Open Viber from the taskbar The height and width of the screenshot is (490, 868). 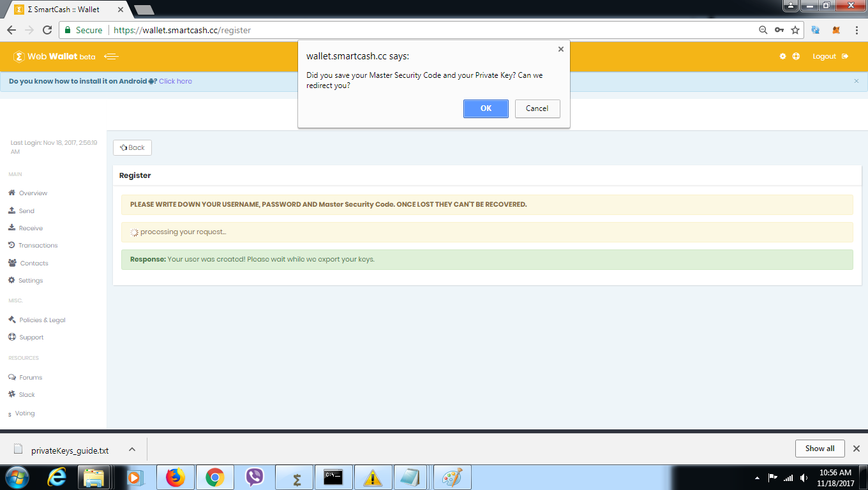click(255, 477)
